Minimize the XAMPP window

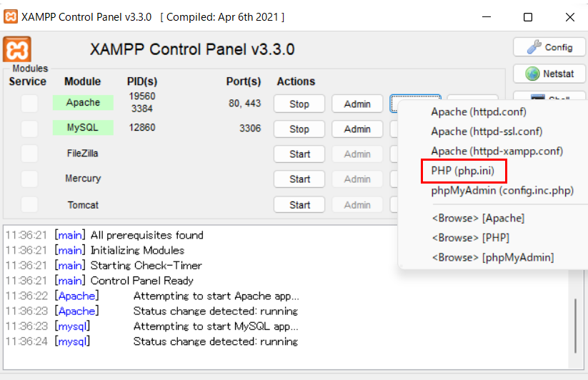click(487, 17)
